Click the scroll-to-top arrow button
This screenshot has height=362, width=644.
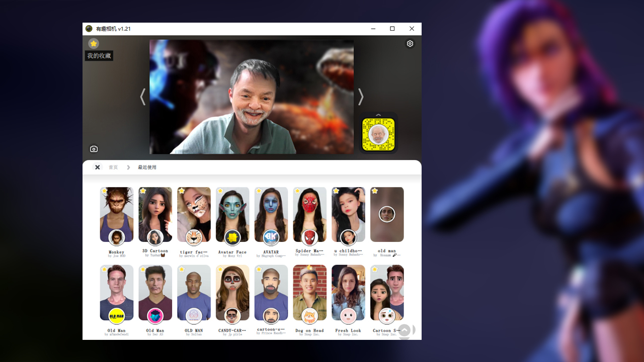[x=405, y=330]
